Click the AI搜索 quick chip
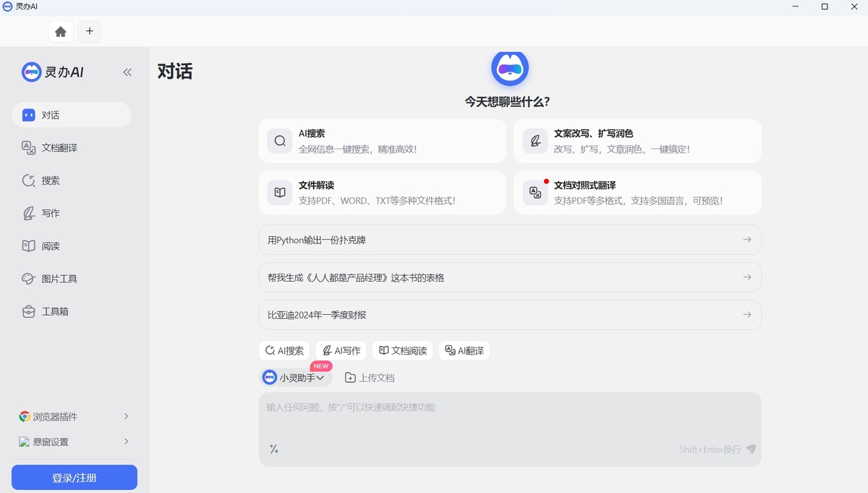 click(284, 350)
